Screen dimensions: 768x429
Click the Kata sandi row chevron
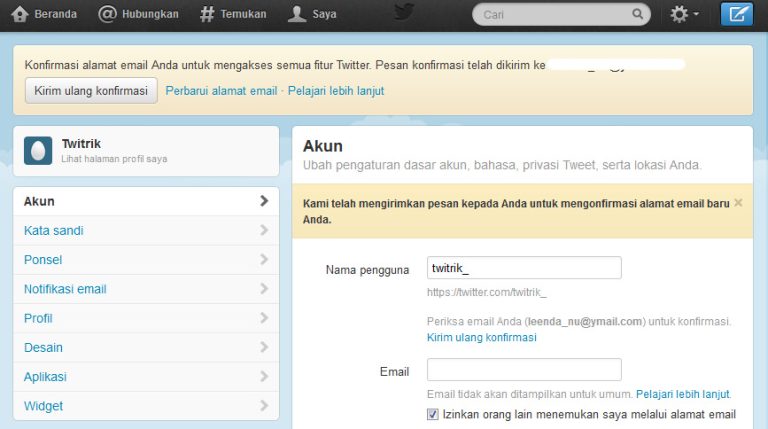coord(264,230)
